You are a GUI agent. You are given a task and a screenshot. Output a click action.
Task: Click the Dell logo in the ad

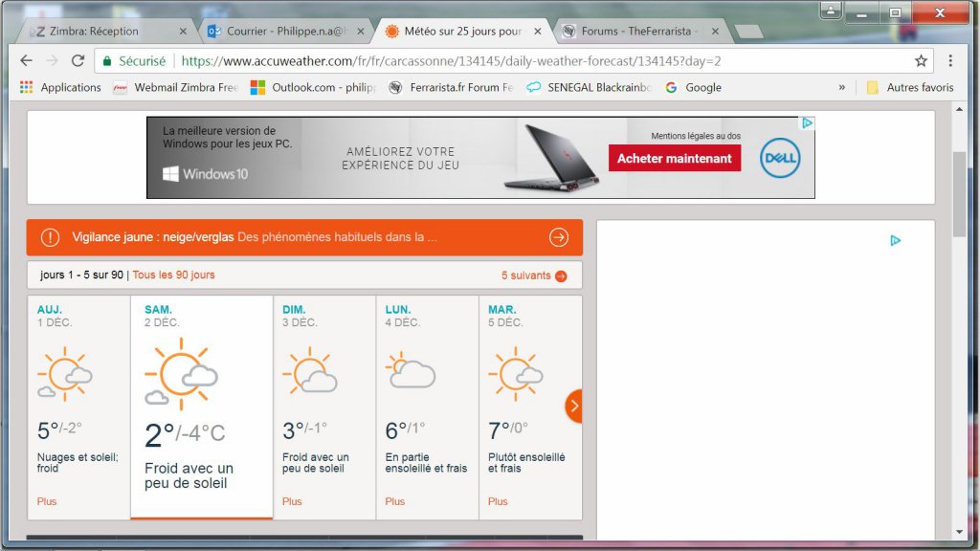tap(780, 158)
